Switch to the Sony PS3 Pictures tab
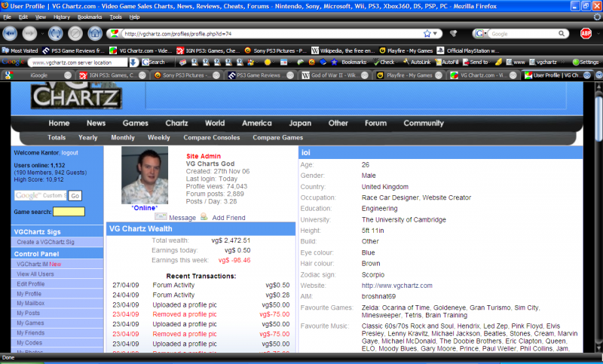The height and width of the screenshot is (364, 603). pos(186,75)
